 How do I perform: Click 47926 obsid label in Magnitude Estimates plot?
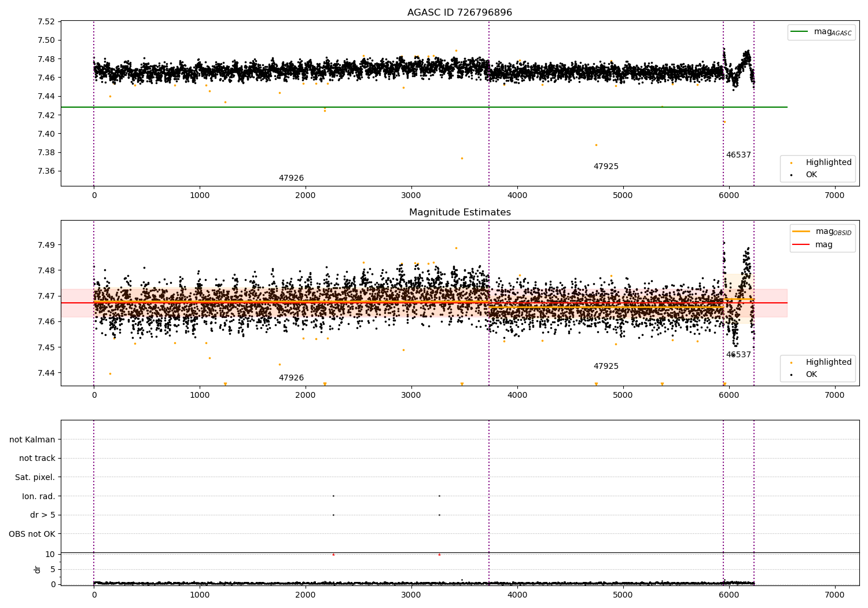[x=291, y=378]
